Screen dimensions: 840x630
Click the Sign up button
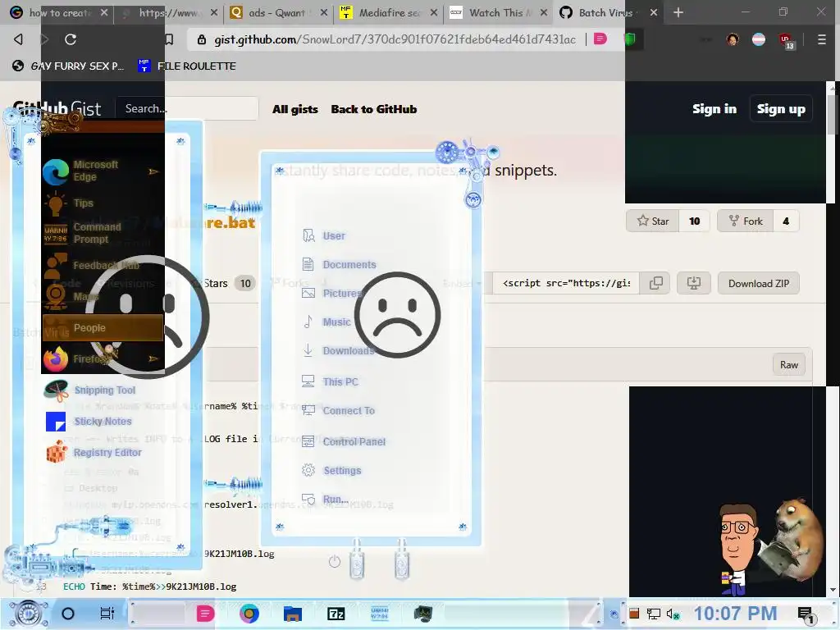(781, 109)
